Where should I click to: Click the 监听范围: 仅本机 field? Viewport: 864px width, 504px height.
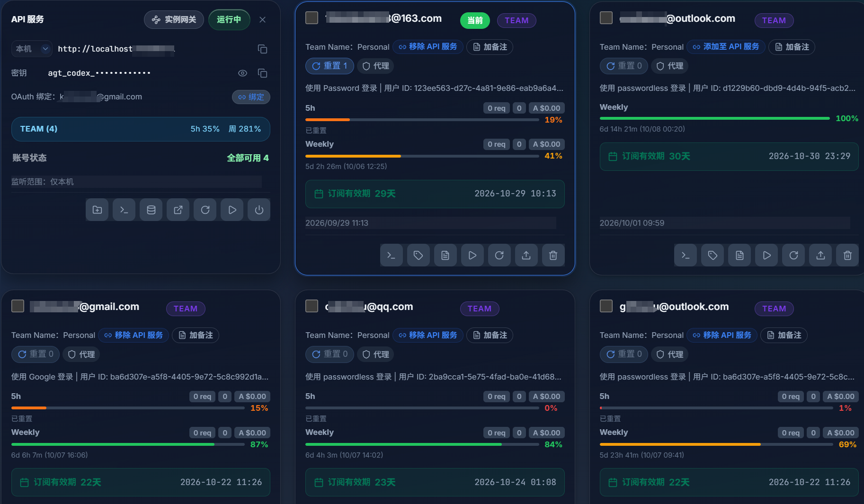(136, 182)
